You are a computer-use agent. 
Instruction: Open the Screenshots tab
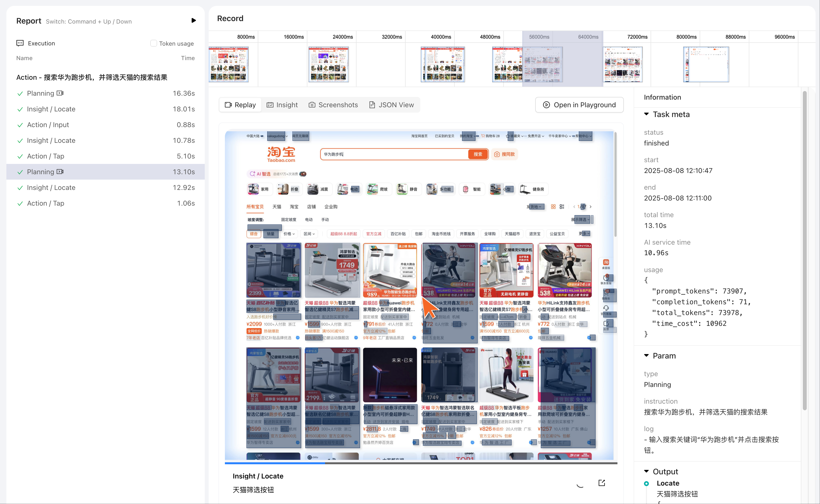(333, 105)
